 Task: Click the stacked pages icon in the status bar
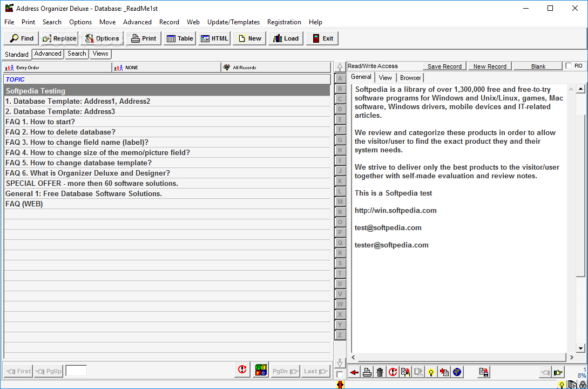pyautogui.click(x=571, y=385)
